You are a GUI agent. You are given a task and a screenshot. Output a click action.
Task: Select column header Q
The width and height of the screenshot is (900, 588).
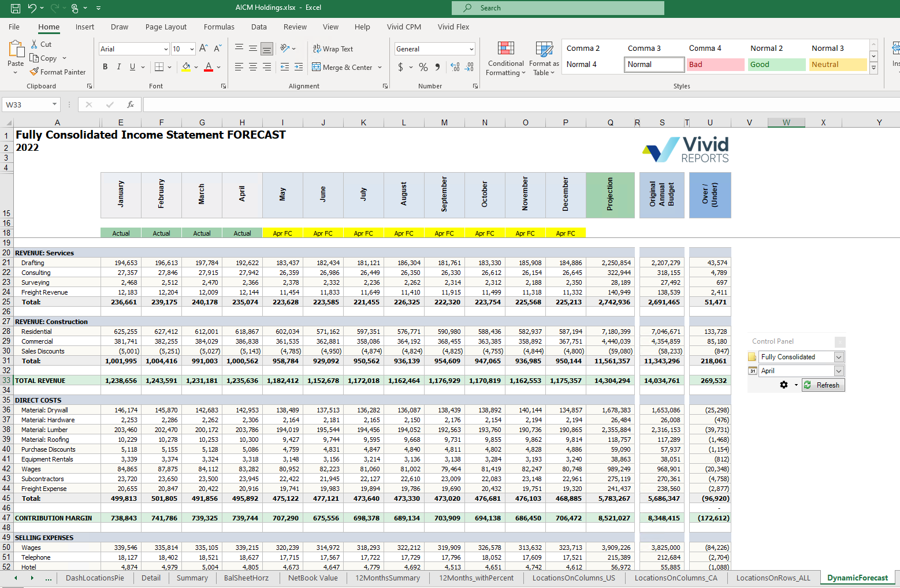pos(610,122)
